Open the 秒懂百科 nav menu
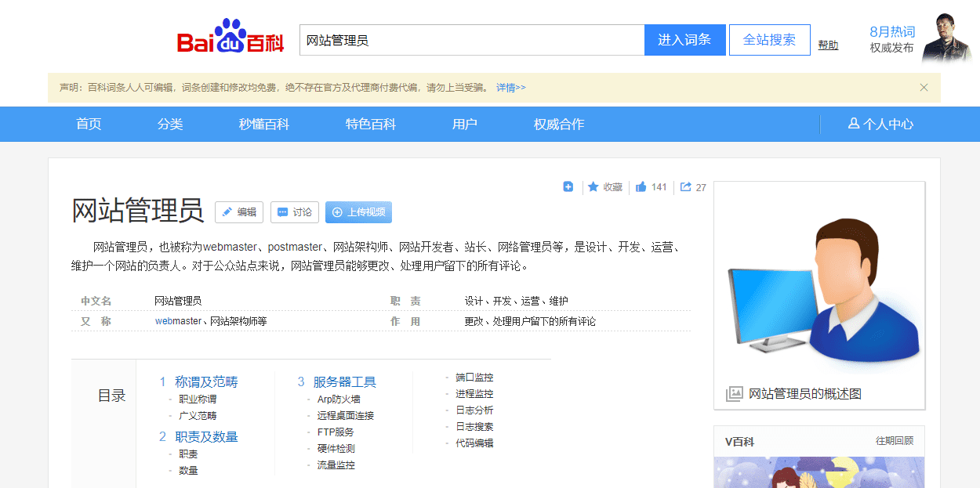The image size is (980, 488). pyautogui.click(x=264, y=124)
